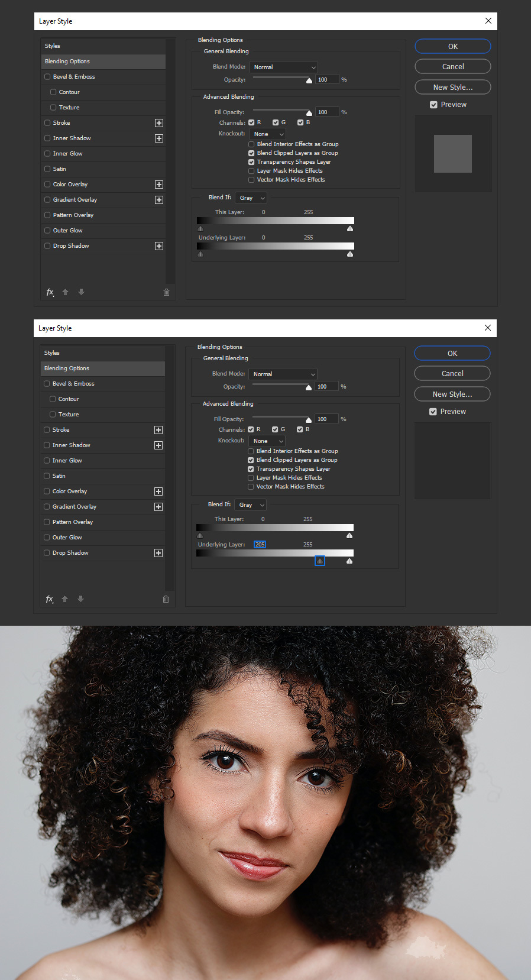This screenshot has width=531, height=980.
Task: Click Fill Opacity value field in lower dialog
Action: (x=326, y=419)
